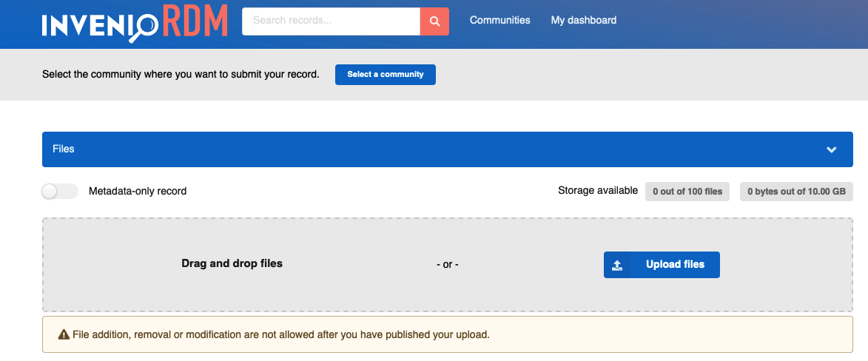Click the 'Drag and drop files' text
Screen dimensions: 868x361
[232, 263]
